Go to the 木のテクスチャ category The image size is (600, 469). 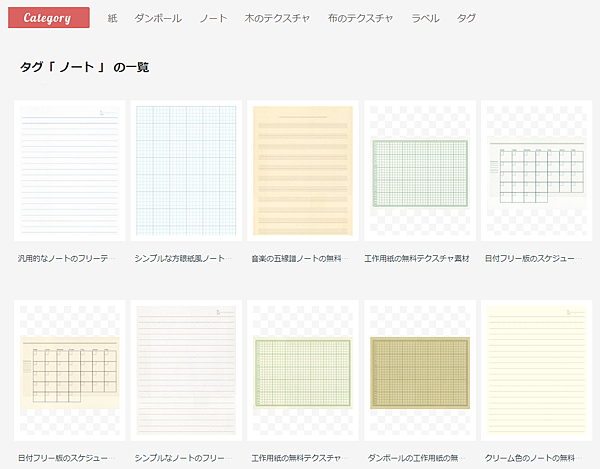277,18
